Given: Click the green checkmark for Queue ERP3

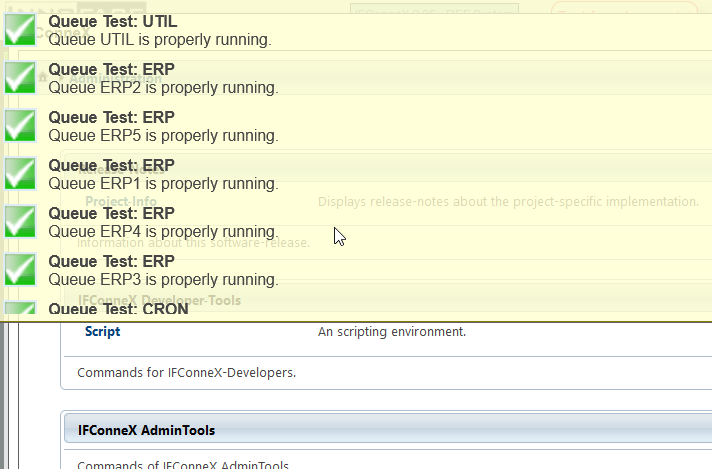Looking at the screenshot, I should (x=20, y=270).
